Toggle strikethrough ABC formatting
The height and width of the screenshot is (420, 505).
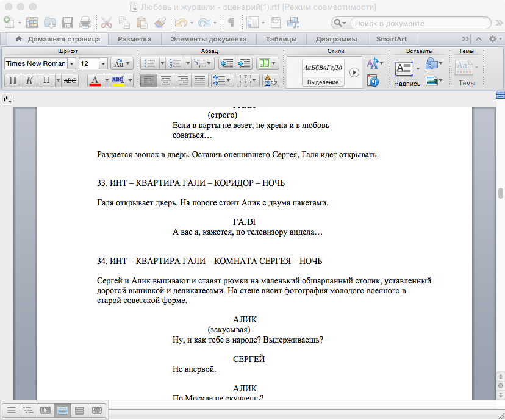[x=70, y=80]
